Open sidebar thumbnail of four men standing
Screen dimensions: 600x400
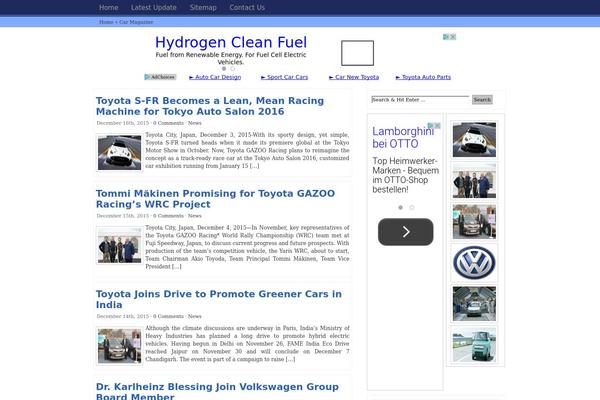474,181
